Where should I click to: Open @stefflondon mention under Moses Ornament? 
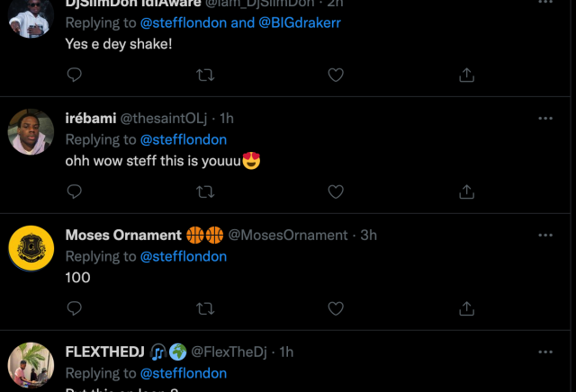click(x=184, y=256)
